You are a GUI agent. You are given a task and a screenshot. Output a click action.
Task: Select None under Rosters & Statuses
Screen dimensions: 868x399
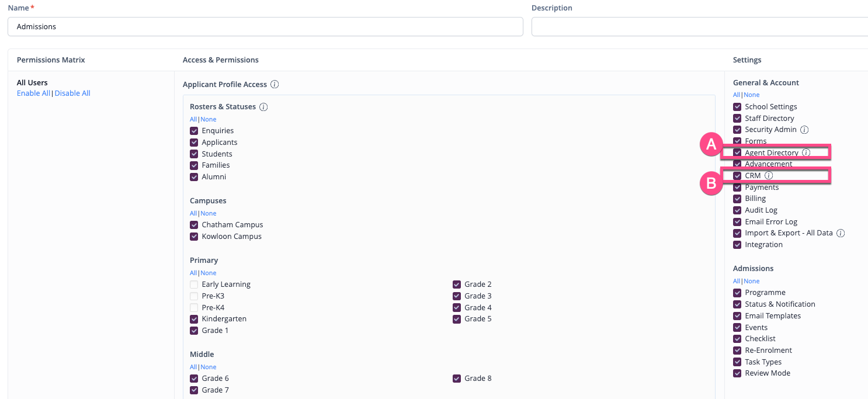tap(209, 119)
